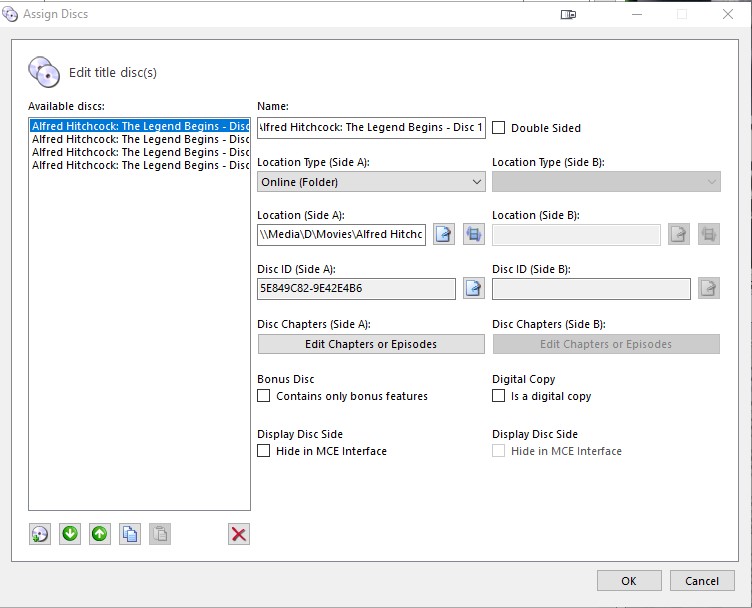Screen dimensions: 752x608
Task: Close the Assign Discs window
Action: (x=728, y=14)
